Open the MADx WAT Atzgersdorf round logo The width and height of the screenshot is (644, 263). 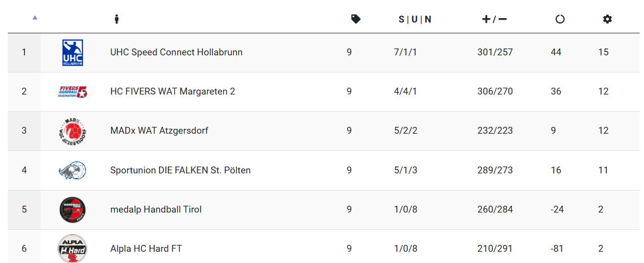click(72, 131)
